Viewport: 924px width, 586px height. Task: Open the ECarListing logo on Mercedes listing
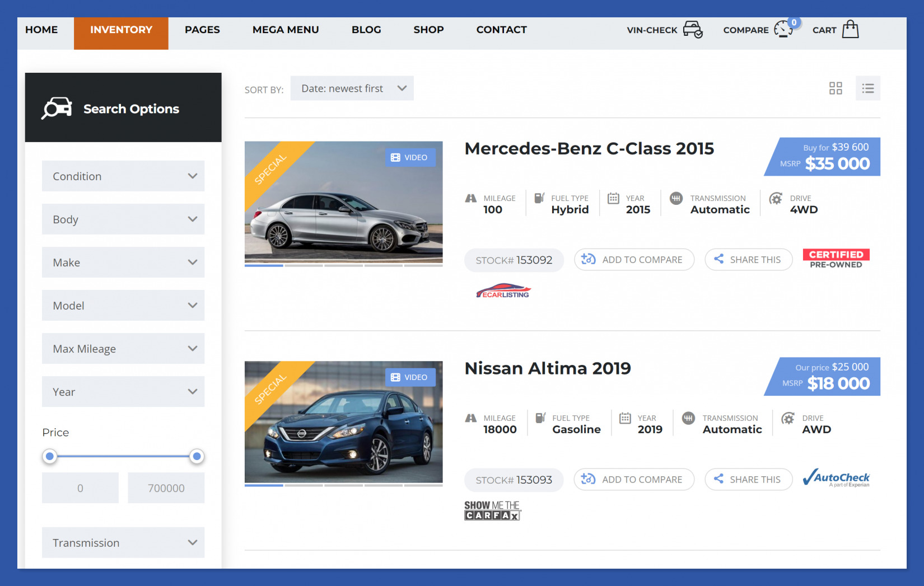503,290
